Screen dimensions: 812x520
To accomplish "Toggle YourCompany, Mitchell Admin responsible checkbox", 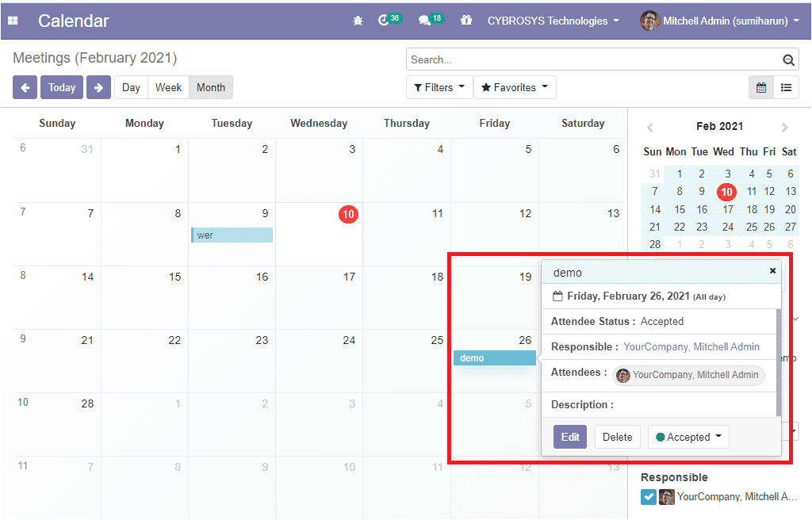I will pyautogui.click(x=649, y=497).
